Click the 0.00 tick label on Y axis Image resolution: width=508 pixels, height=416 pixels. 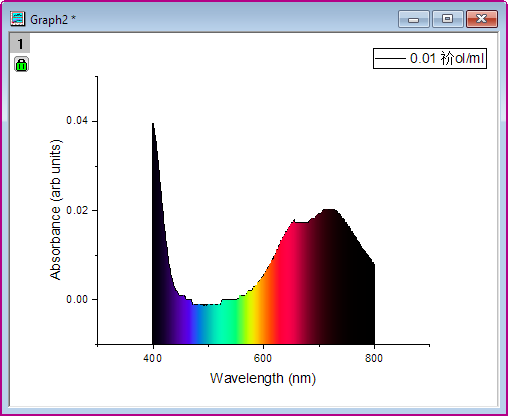coord(77,299)
